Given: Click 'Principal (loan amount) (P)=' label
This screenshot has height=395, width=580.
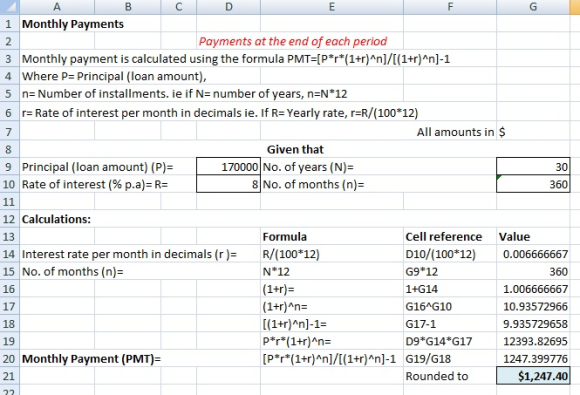Looking at the screenshot, I should click(x=97, y=167).
